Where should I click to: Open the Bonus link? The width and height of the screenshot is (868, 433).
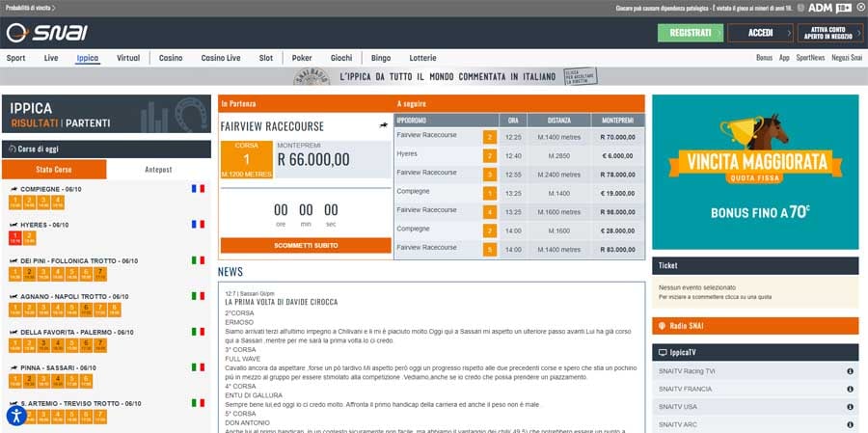pos(764,58)
